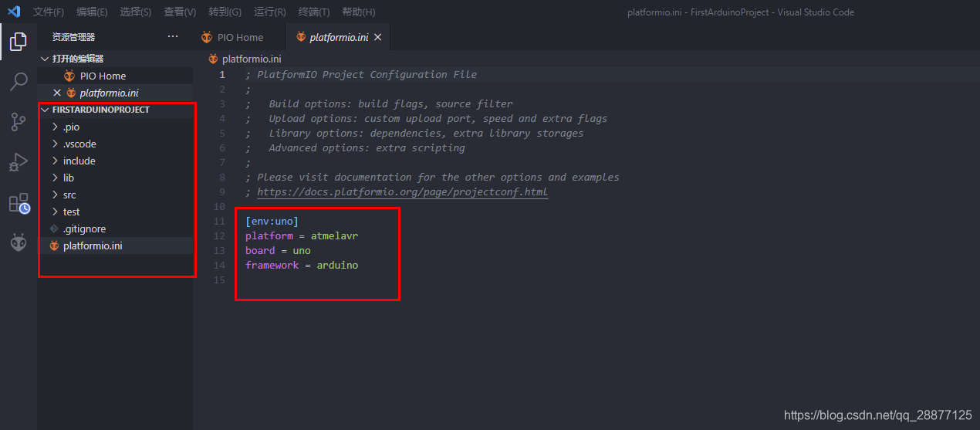Switch to the platformio.ini editor tab
Screen dimensions: 980x430
click(x=338, y=37)
